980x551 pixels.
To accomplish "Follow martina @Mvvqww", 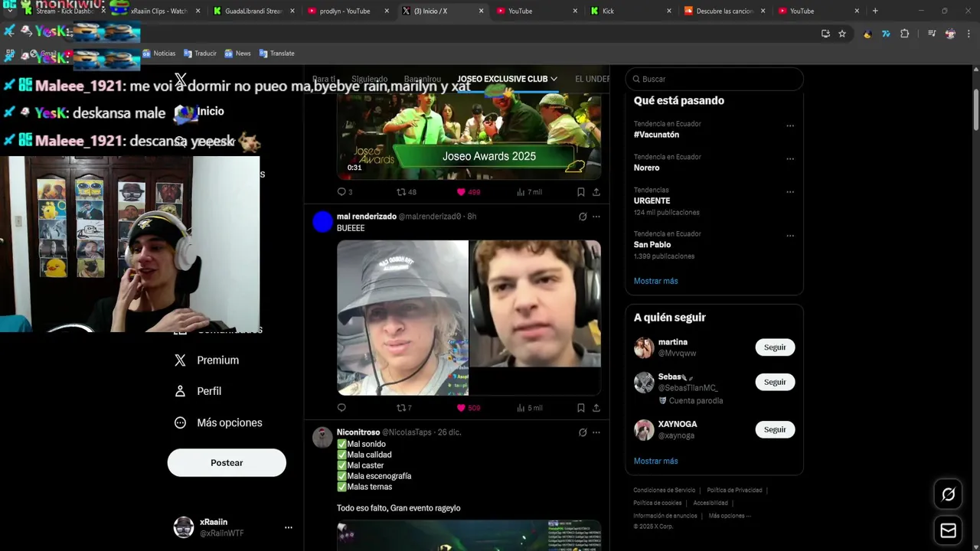I will (775, 347).
